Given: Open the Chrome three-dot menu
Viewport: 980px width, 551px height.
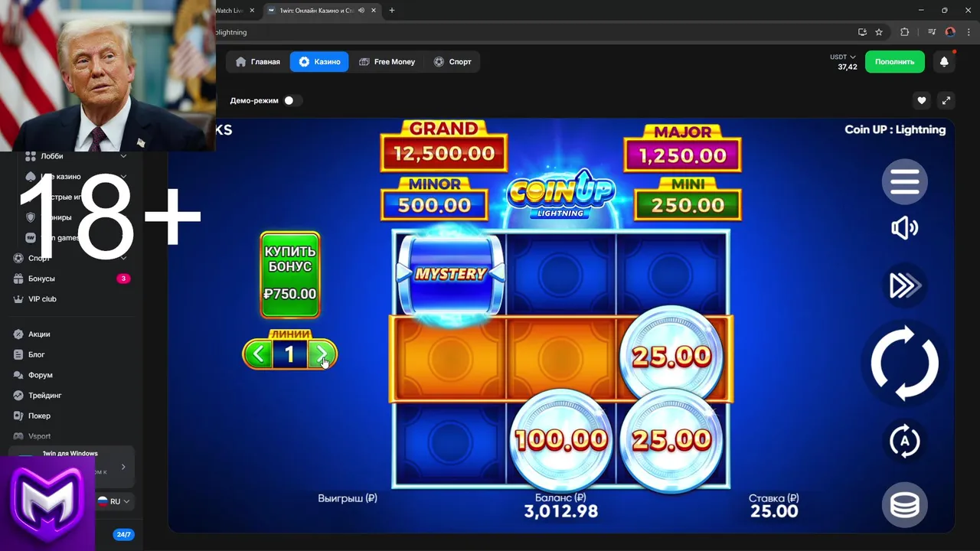Looking at the screenshot, I should (x=969, y=32).
